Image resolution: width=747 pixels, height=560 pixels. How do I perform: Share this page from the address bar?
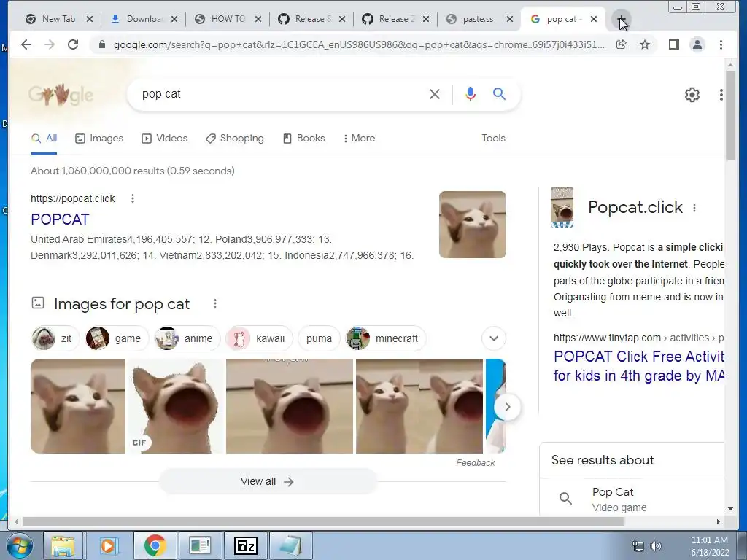(621, 44)
